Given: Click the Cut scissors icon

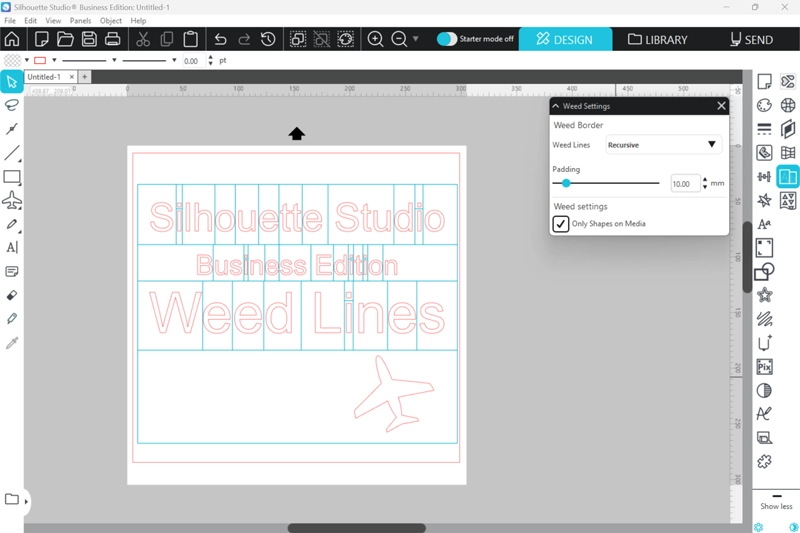Looking at the screenshot, I should coord(143,39).
